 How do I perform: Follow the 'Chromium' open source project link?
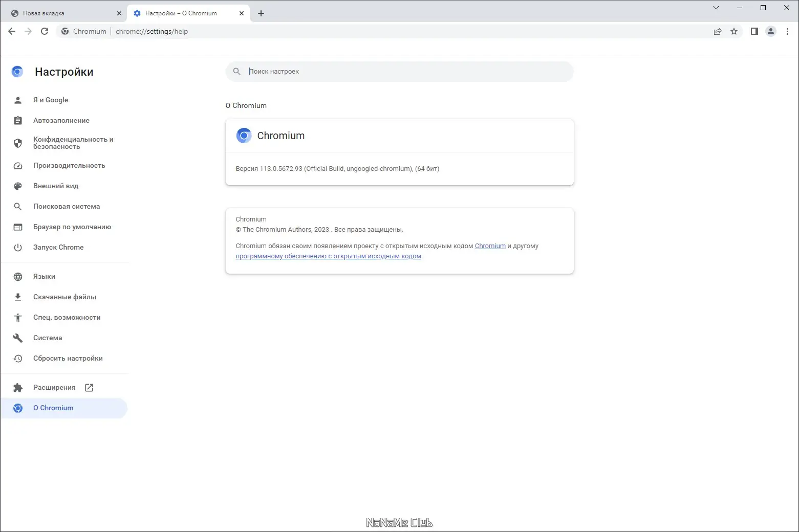point(490,246)
